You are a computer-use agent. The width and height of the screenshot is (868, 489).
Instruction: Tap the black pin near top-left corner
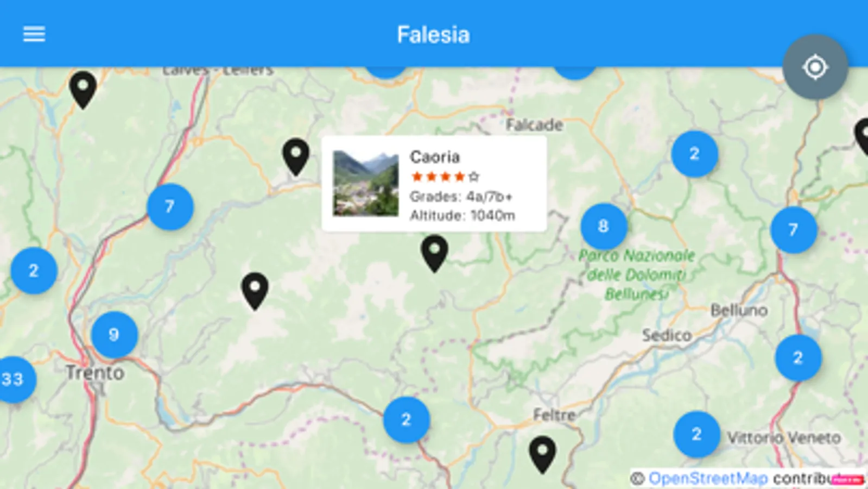(x=83, y=90)
